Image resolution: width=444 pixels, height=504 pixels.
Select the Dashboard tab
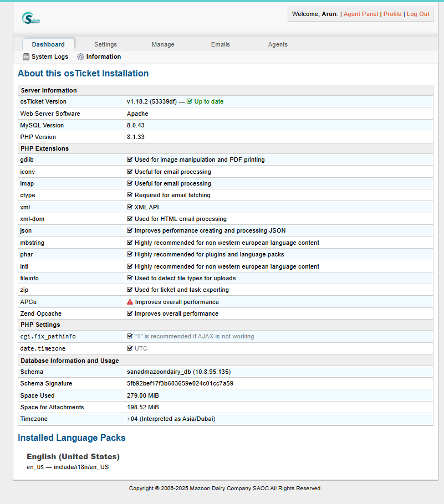click(x=48, y=45)
